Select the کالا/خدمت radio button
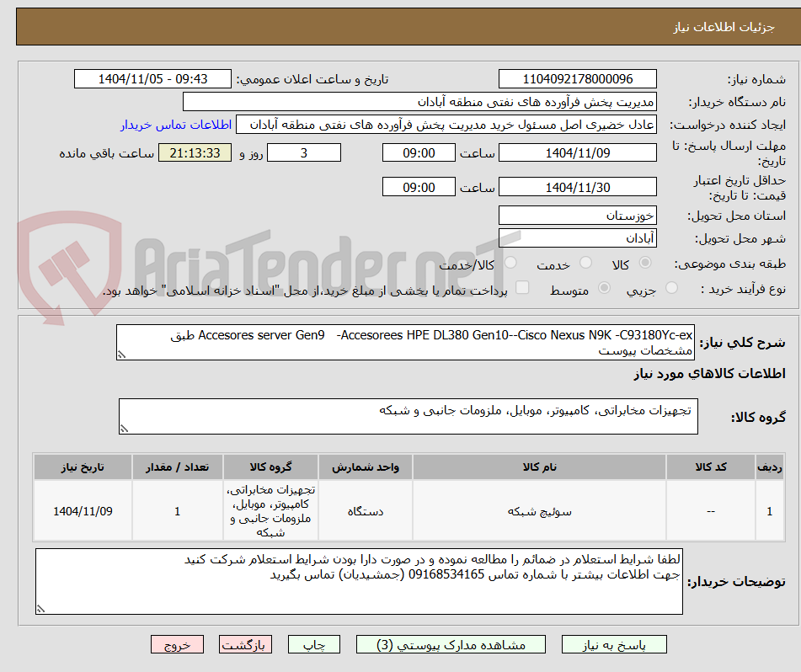The image size is (801, 672). pos(510,263)
